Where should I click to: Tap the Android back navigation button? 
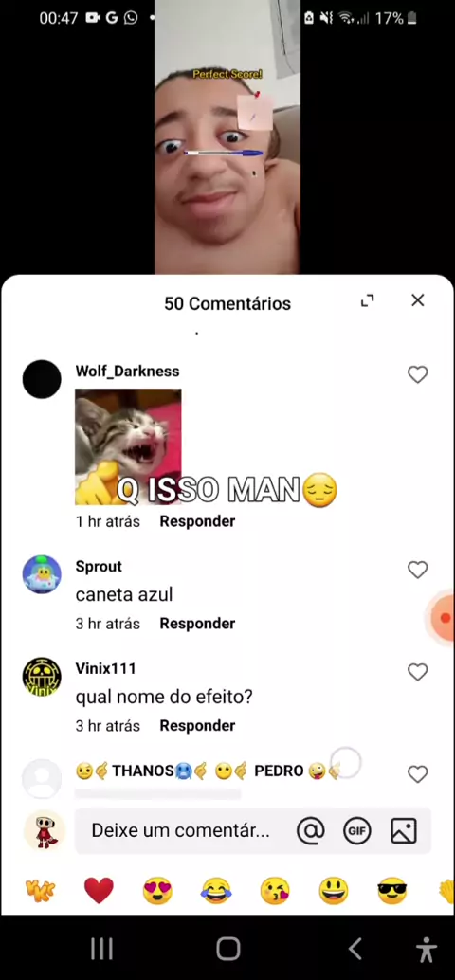tap(355, 949)
